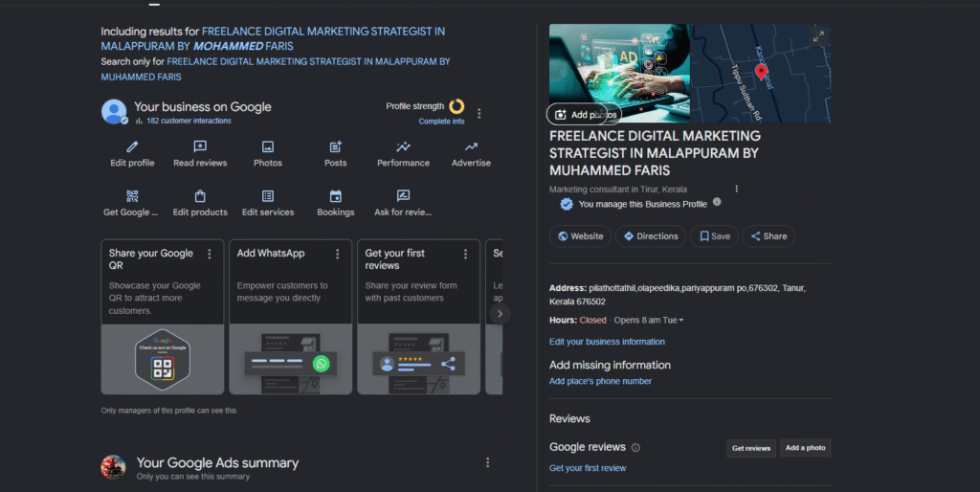Image resolution: width=980 pixels, height=492 pixels.
Task: Open the Photos icon in business tools
Action: [x=268, y=147]
